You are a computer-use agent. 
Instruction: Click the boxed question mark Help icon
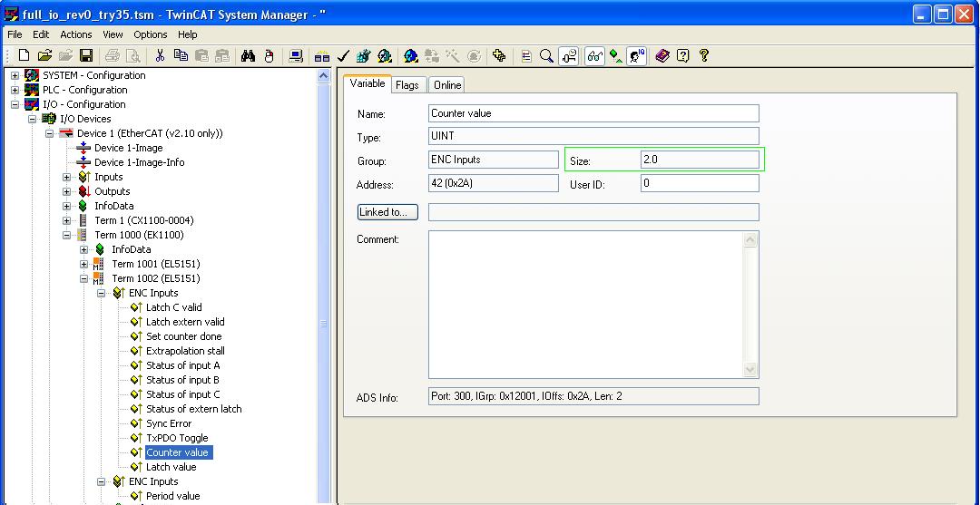point(683,55)
